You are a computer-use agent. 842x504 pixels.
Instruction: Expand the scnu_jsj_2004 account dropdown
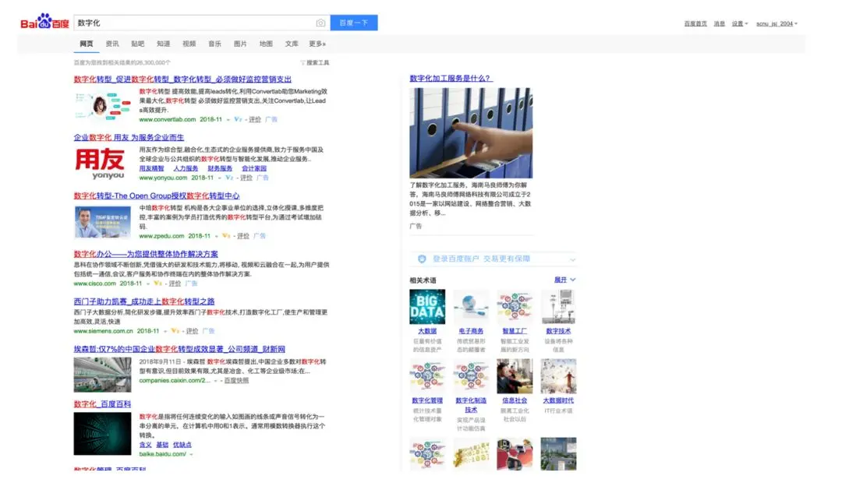pos(777,23)
